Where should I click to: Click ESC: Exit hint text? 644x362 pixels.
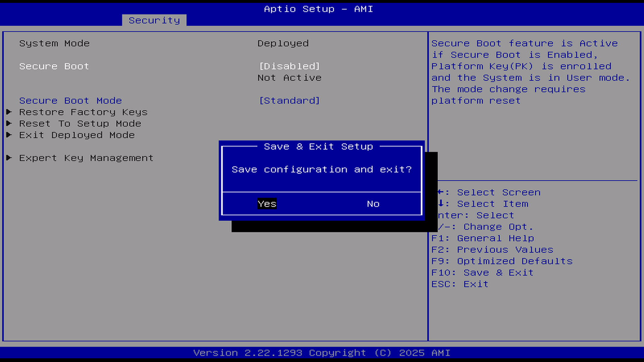point(460,284)
